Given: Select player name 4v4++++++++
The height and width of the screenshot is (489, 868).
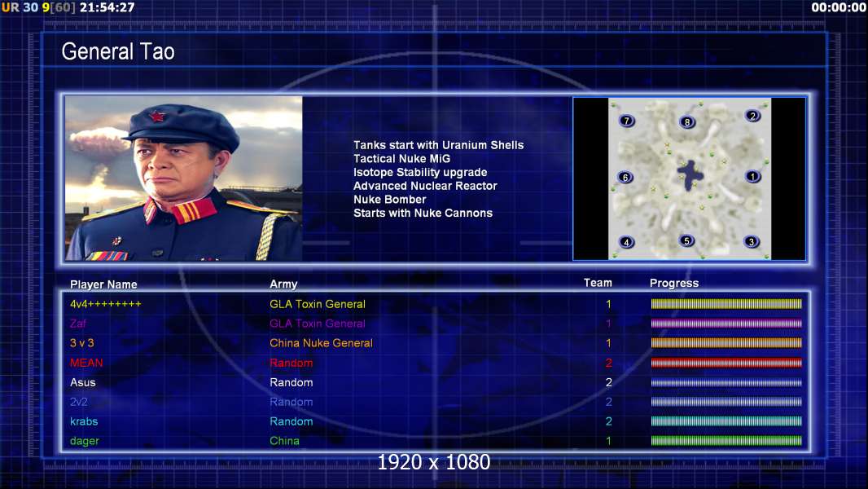Looking at the screenshot, I should coord(106,304).
